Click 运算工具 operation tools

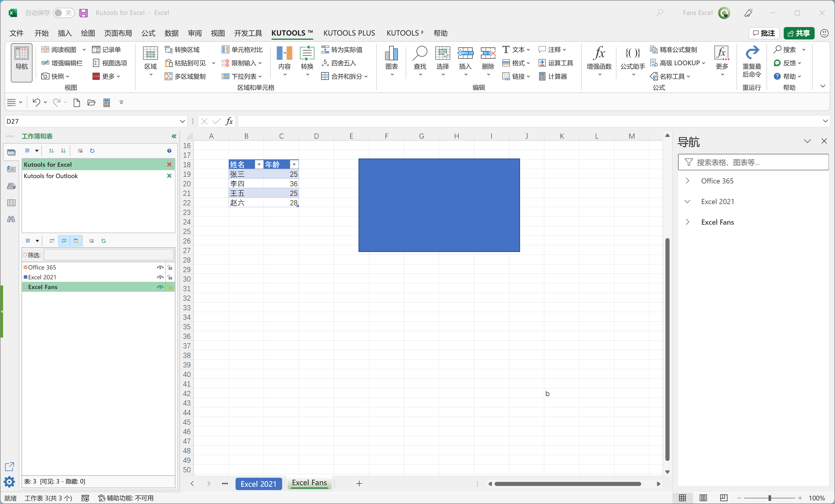tap(556, 63)
